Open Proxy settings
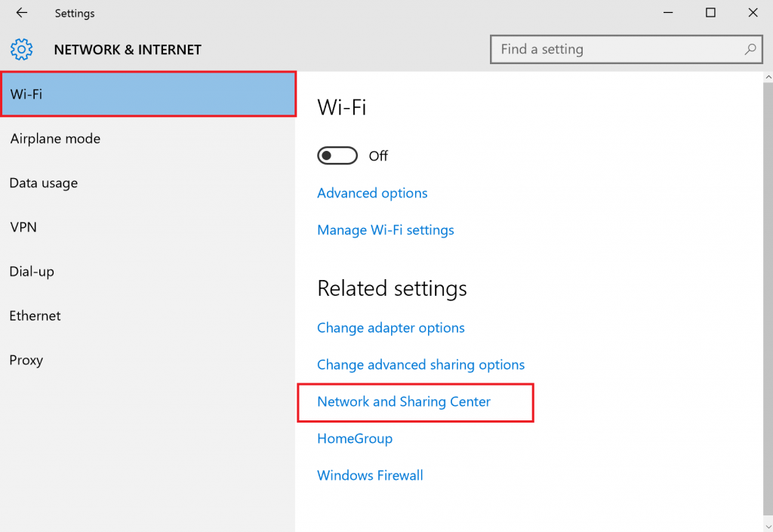 [26, 360]
